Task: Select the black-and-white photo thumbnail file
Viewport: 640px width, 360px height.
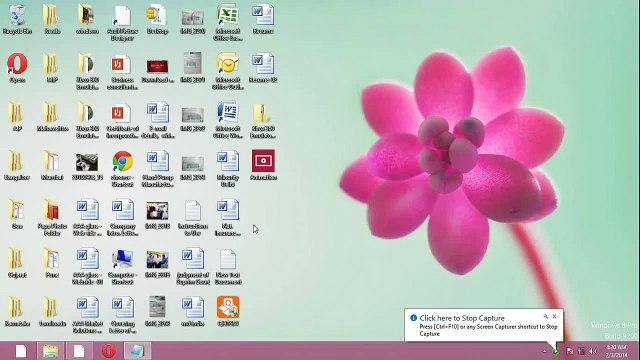Action: (87, 167)
